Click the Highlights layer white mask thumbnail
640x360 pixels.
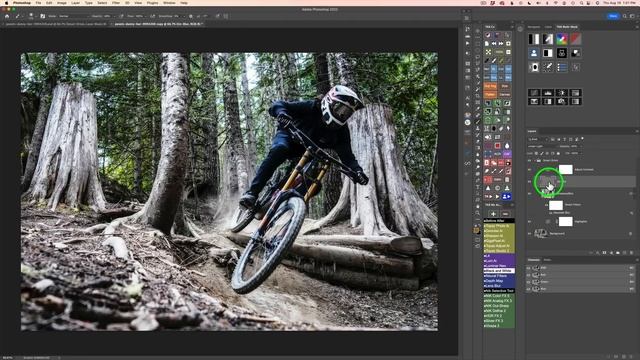565,222
